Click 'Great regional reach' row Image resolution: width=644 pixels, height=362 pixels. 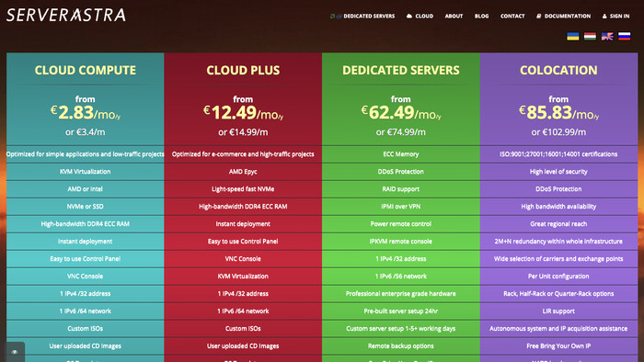(558, 224)
